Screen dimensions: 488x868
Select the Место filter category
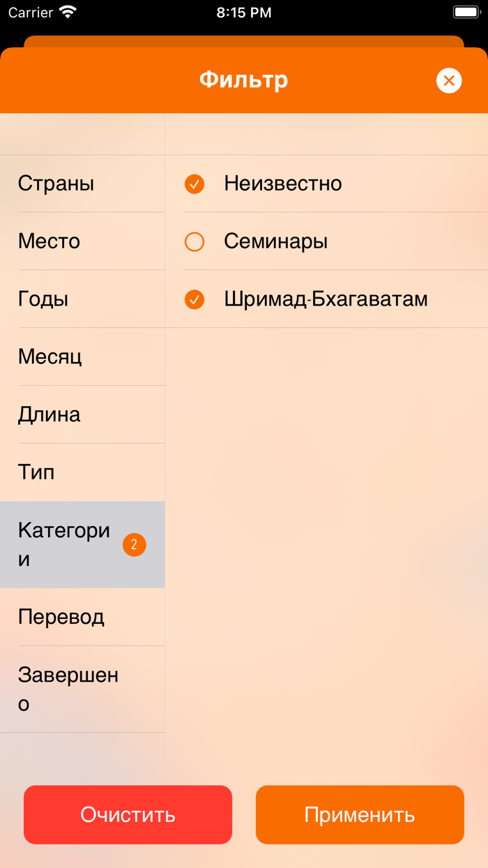tap(82, 241)
